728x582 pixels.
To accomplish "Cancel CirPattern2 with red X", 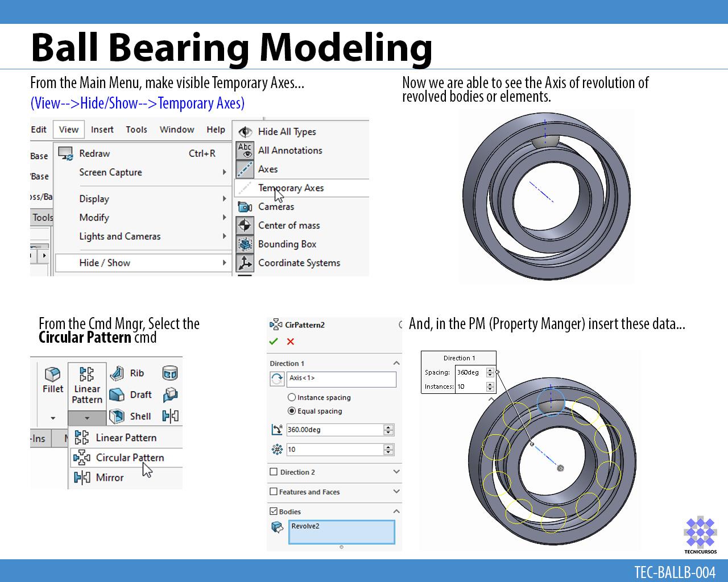I will pyautogui.click(x=291, y=342).
